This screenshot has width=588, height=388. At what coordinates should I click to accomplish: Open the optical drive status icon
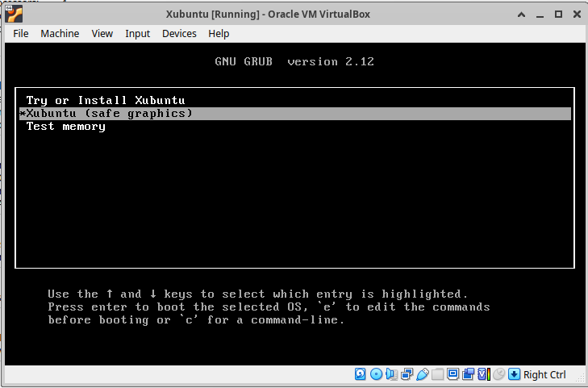376,374
